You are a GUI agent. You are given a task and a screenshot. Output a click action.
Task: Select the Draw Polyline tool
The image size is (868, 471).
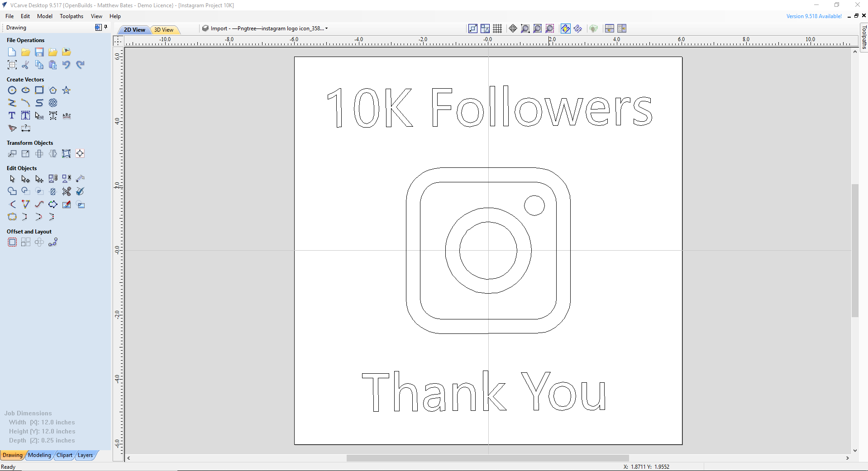tap(12, 103)
